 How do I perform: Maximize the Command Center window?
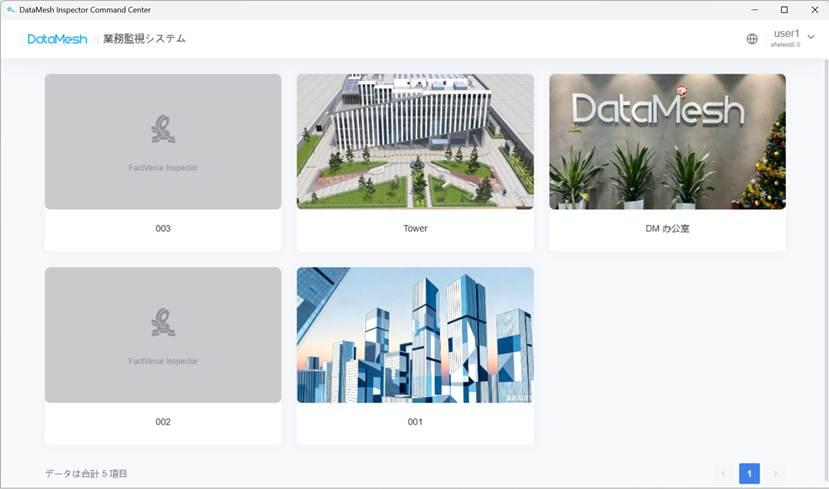coord(784,9)
